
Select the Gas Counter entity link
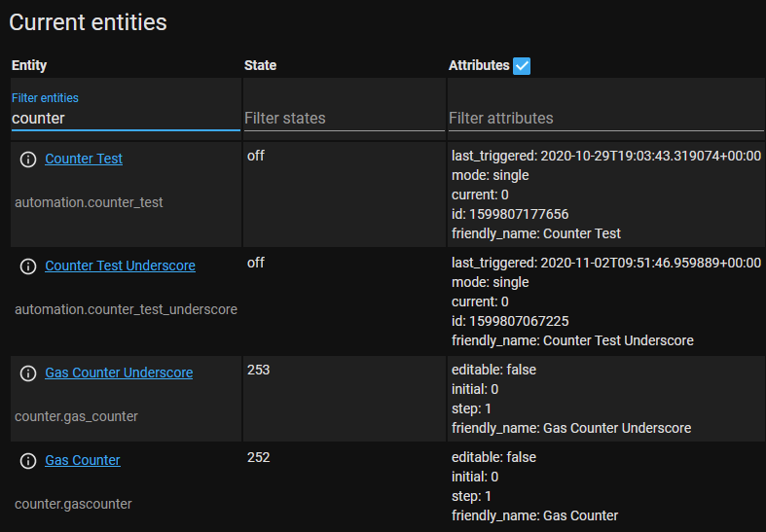83,460
